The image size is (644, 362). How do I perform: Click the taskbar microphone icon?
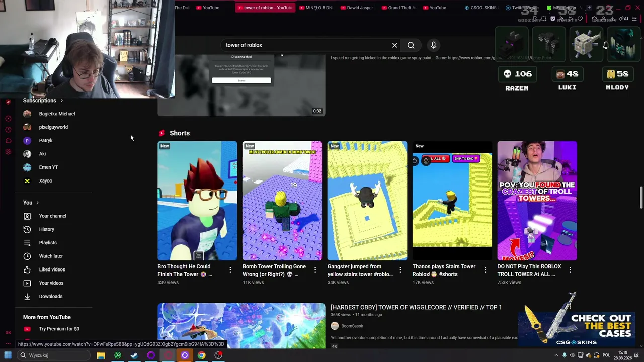pos(565,355)
